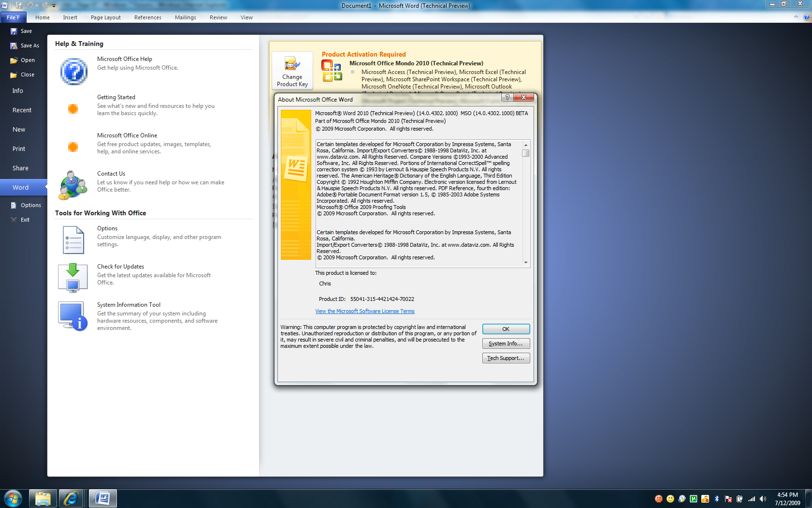Expand the Quick Access Toolbar customize dropdown
This screenshot has width=812, height=508.
pyautogui.click(x=54, y=6)
